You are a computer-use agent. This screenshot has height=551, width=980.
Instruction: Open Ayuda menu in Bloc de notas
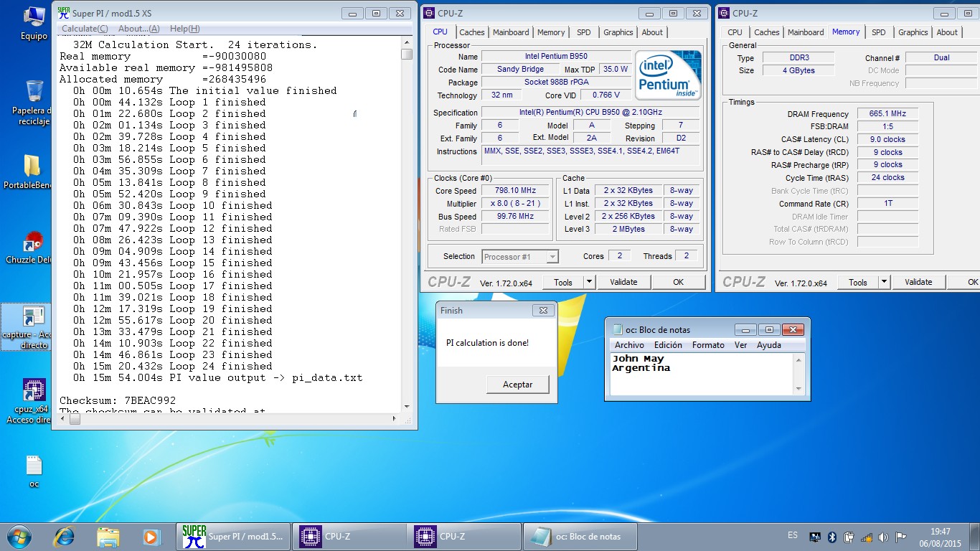[769, 345]
